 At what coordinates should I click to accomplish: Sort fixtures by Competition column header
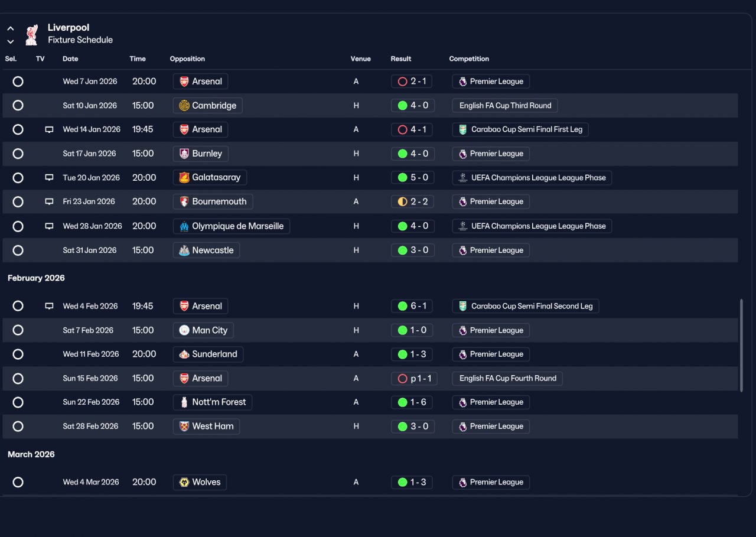(469, 59)
